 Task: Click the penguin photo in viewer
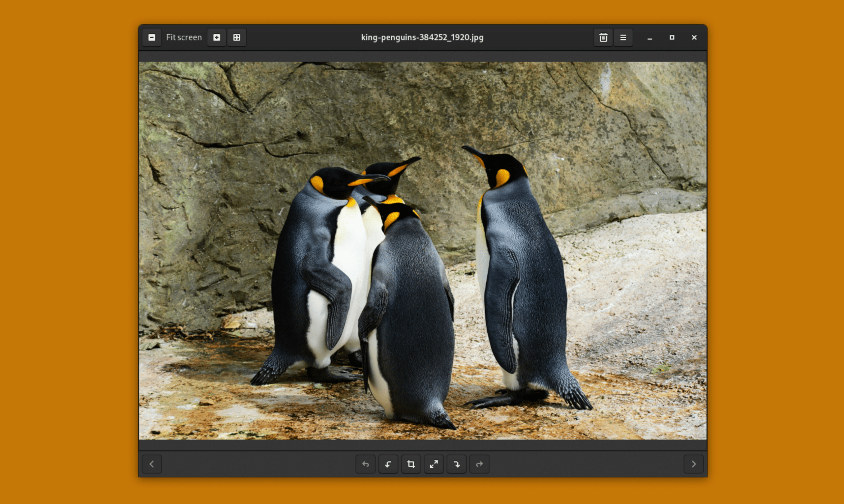(x=423, y=251)
